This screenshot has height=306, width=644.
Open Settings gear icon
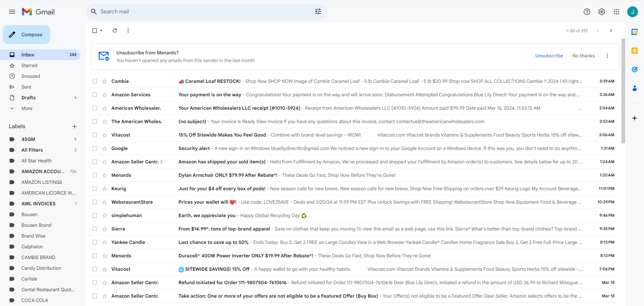[602, 12]
